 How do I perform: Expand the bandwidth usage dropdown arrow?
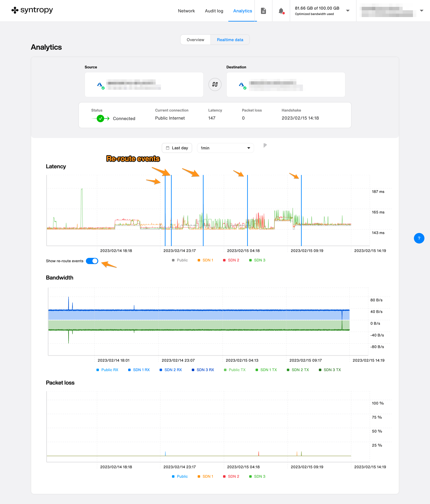point(348,11)
